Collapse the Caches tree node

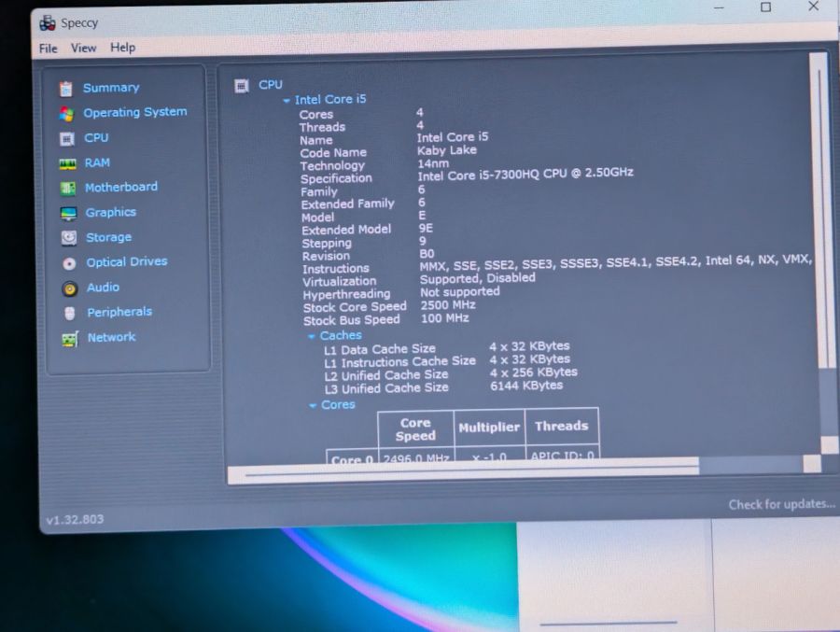[312, 336]
